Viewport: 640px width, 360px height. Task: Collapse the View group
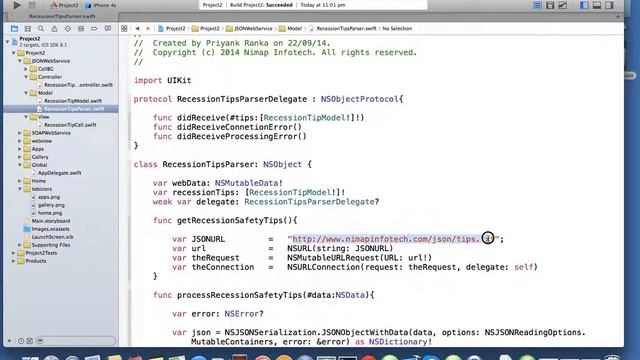(x=26, y=117)
